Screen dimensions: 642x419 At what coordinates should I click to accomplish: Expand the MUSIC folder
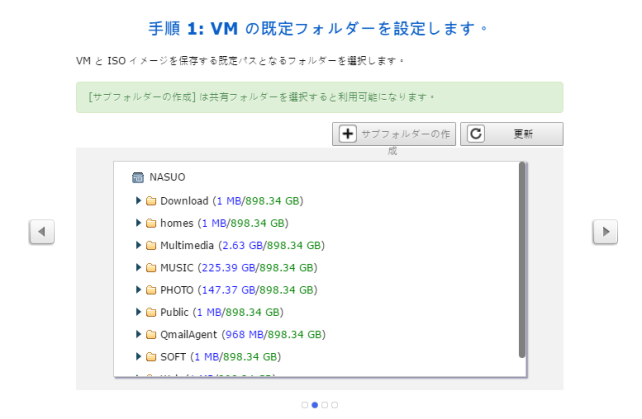(x=138, y=267)
